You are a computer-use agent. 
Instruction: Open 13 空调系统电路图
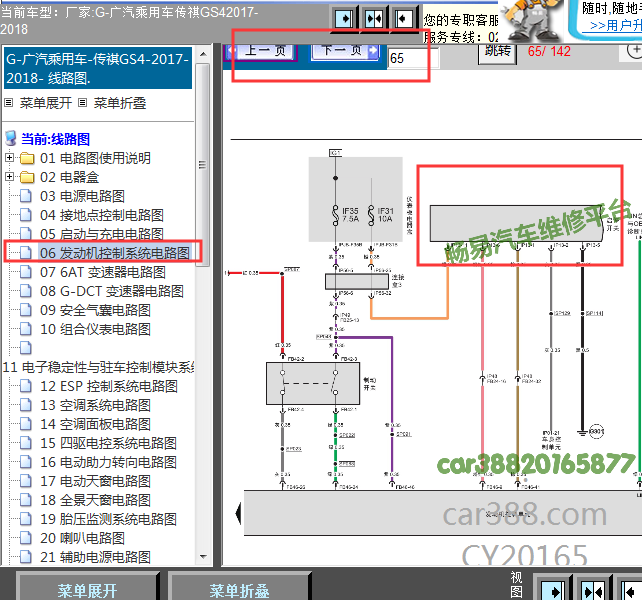coord(95,405)
